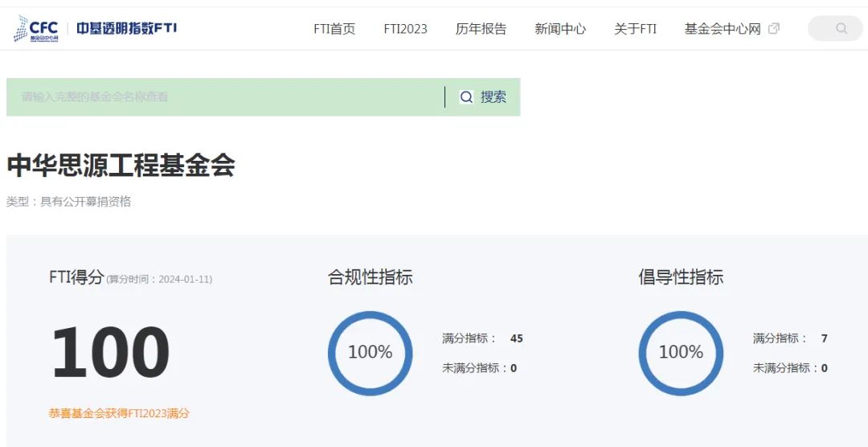Click the 合规性指标 100% progress ring

pos(371,353)
